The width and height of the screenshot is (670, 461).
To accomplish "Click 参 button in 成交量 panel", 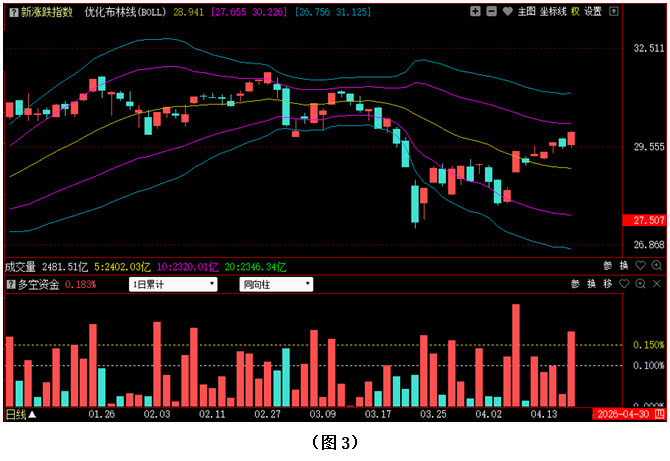I will click(x=608, y=266).
